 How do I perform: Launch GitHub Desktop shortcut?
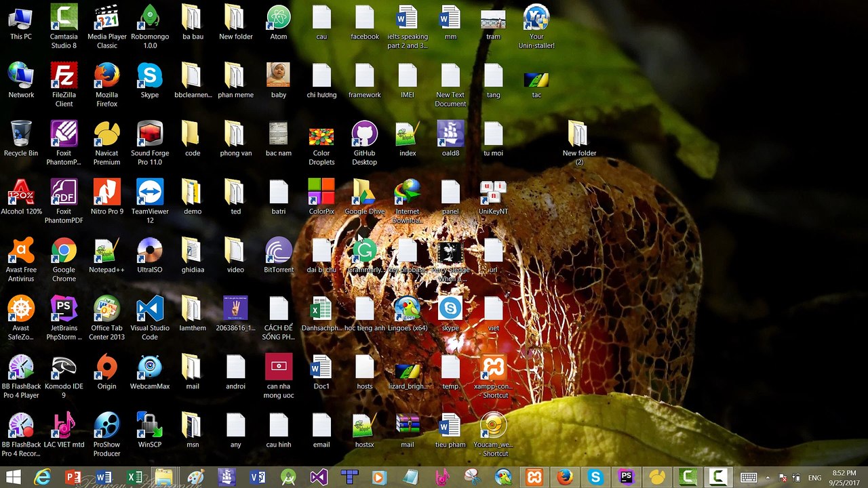tap(365, 143)
